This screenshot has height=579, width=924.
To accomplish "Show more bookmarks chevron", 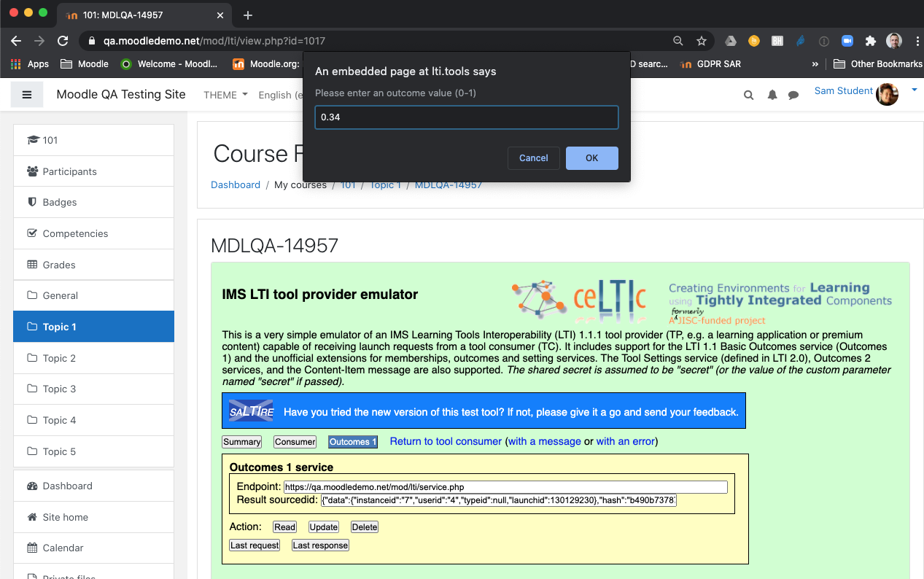I will [x=815, y=64].
